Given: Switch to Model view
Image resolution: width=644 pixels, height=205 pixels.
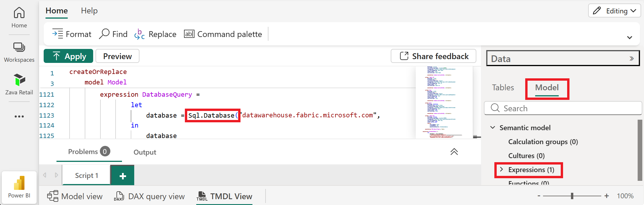Looking at the screenshot, I should coord(75,196).
